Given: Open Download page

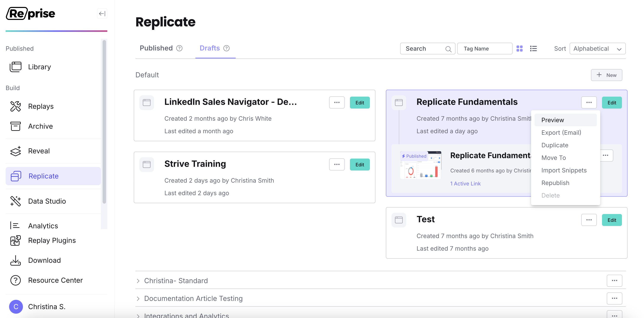Looking at the screenshot, I should 53,260.
